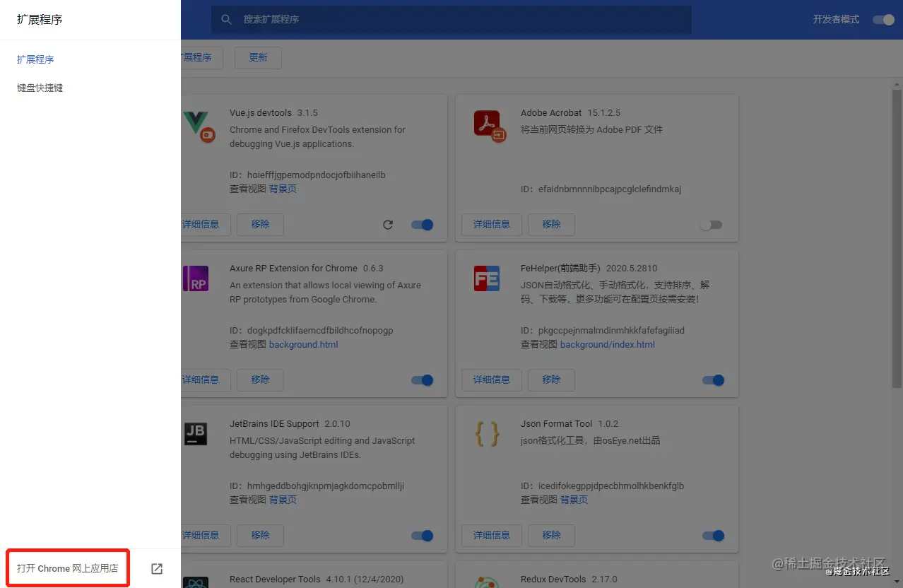Open JetBrains IDE Support 背景页 link
Screen dimensions: 903x588
point(283,500)
